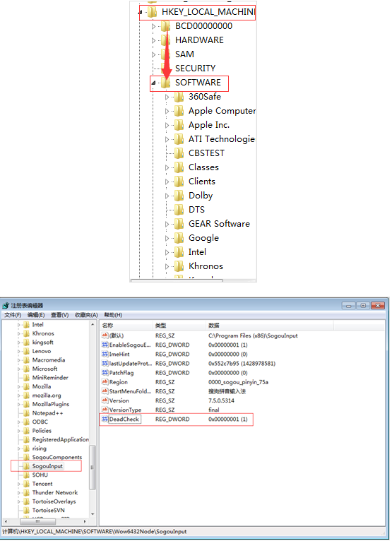Expand the Apple Computer key
The width and height of the screenshot is (392, 541).
167,111
